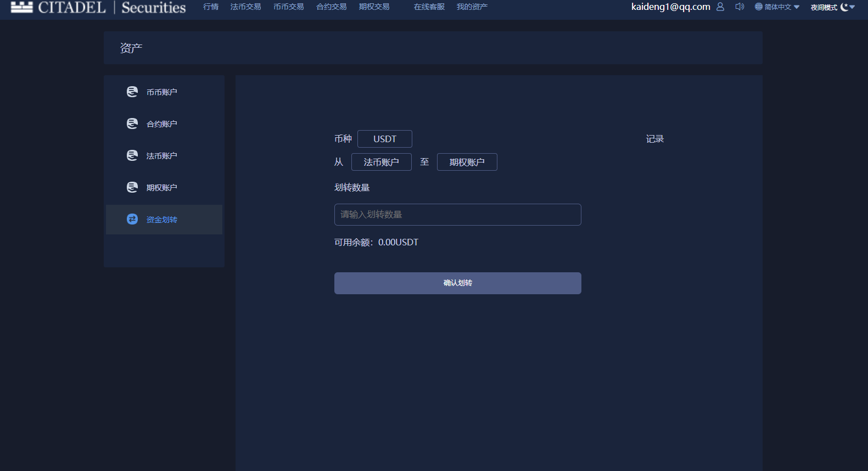Choose source account 法币账户 selector

click(x=382, y=162)
